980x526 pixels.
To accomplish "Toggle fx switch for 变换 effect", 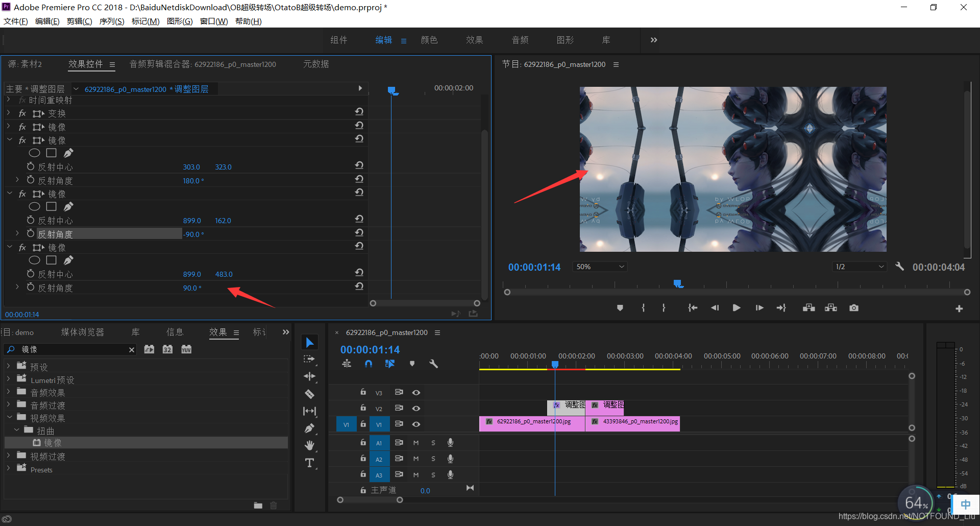I will coord(22,113).
